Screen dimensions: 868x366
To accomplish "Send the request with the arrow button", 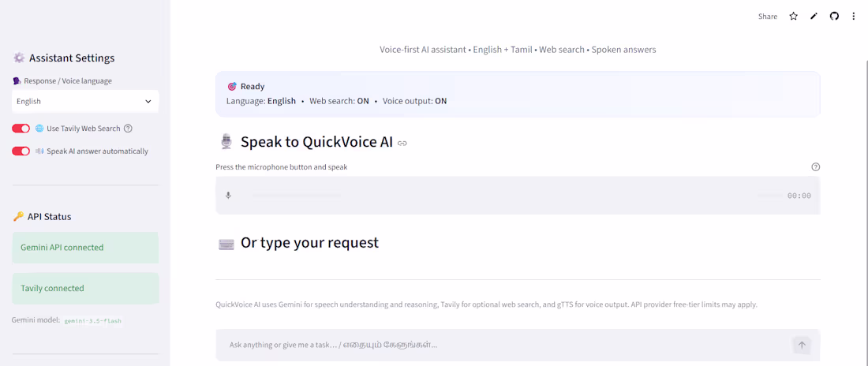I will (x=802, y=345).
